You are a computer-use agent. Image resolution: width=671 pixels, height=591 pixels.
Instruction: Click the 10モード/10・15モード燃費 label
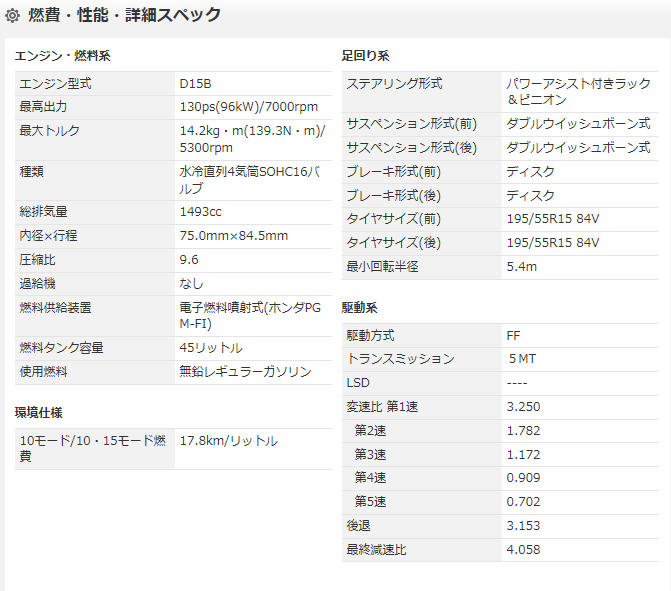tap(93, 448)
